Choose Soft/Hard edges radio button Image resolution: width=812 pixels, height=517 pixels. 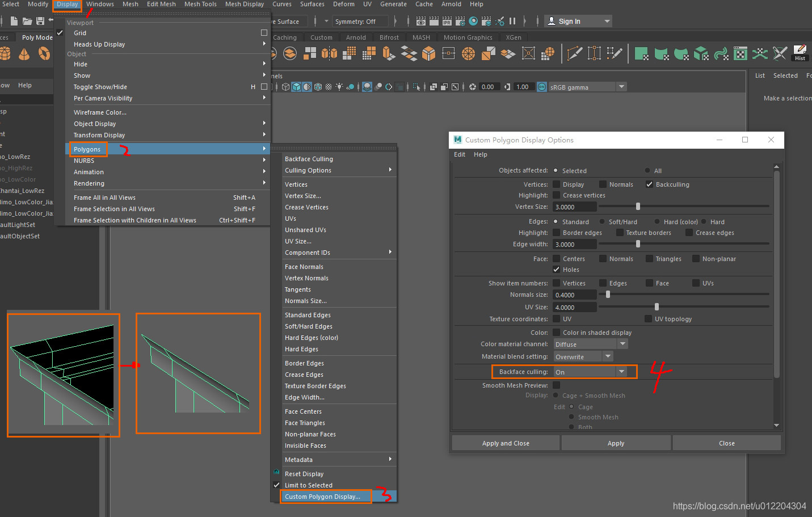[x=602, y=222]
